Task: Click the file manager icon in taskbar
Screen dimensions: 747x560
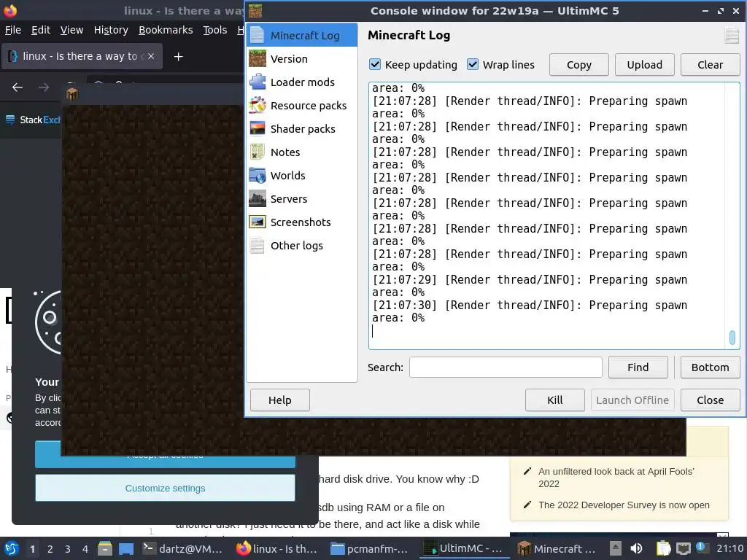Action: [105, 548]
